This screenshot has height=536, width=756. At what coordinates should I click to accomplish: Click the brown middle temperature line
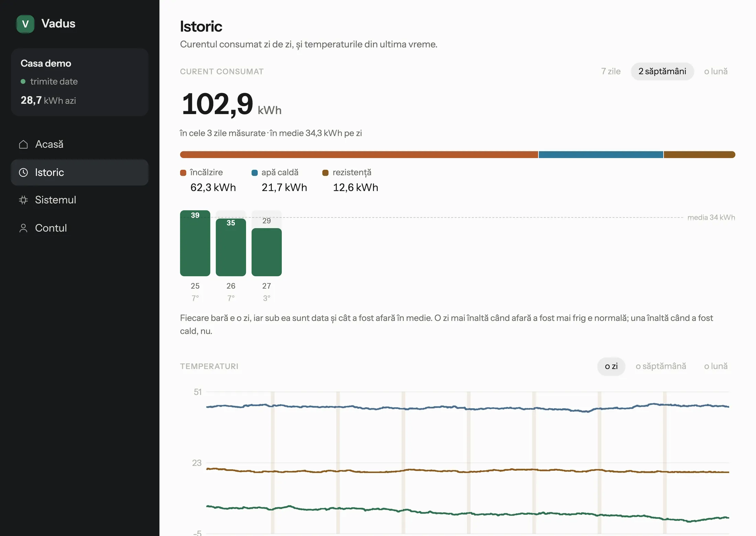(x=467, y=471)
